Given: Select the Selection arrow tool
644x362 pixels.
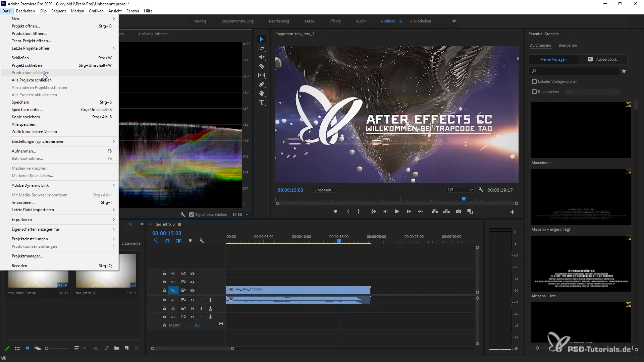Looking at the screenshot, I should pyautogui.click(x=262, y=39).
